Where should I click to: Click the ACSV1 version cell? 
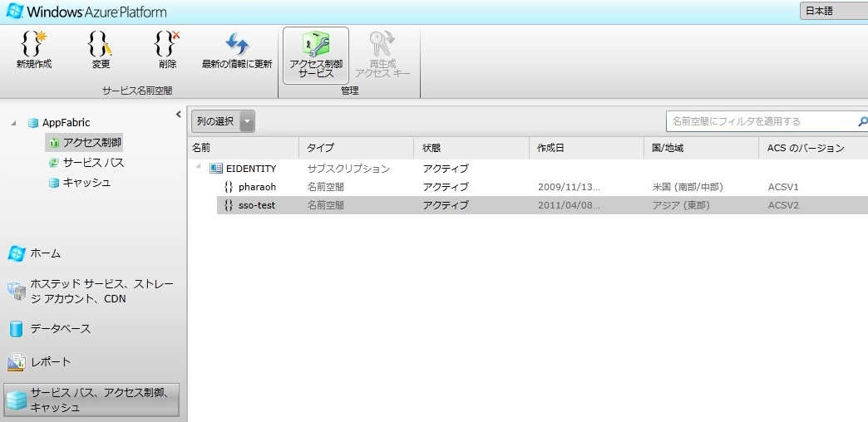coord(783,187)
